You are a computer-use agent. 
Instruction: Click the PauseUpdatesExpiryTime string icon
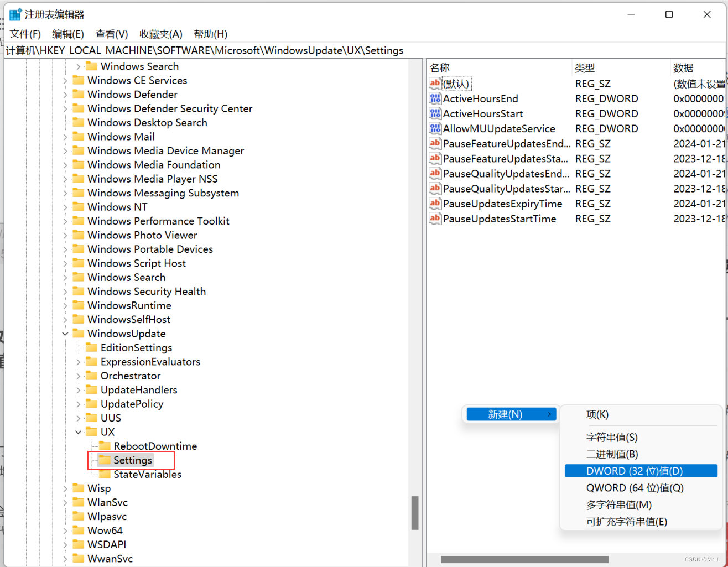pos(435,204)
